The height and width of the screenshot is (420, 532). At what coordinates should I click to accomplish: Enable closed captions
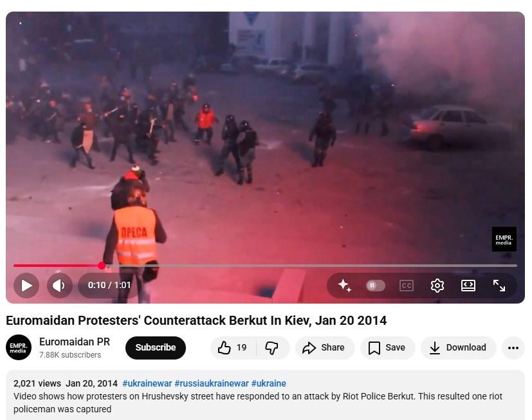[x=406, y=286]
